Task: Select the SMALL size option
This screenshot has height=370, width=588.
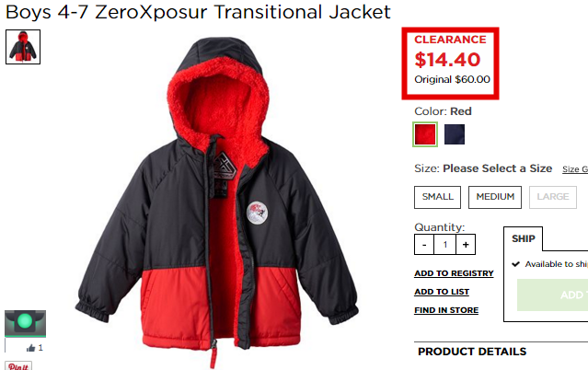Action: [x=438, y=197]
